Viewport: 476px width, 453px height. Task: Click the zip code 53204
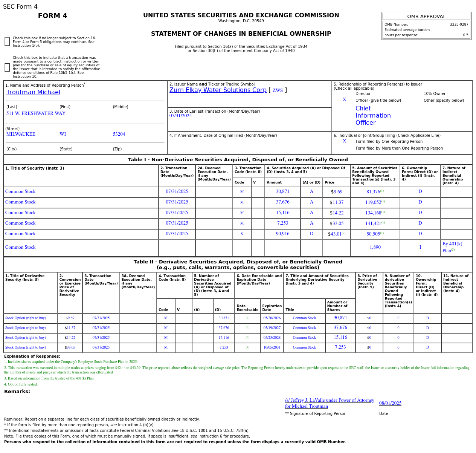pyautogui.click(x=119, y=134)
